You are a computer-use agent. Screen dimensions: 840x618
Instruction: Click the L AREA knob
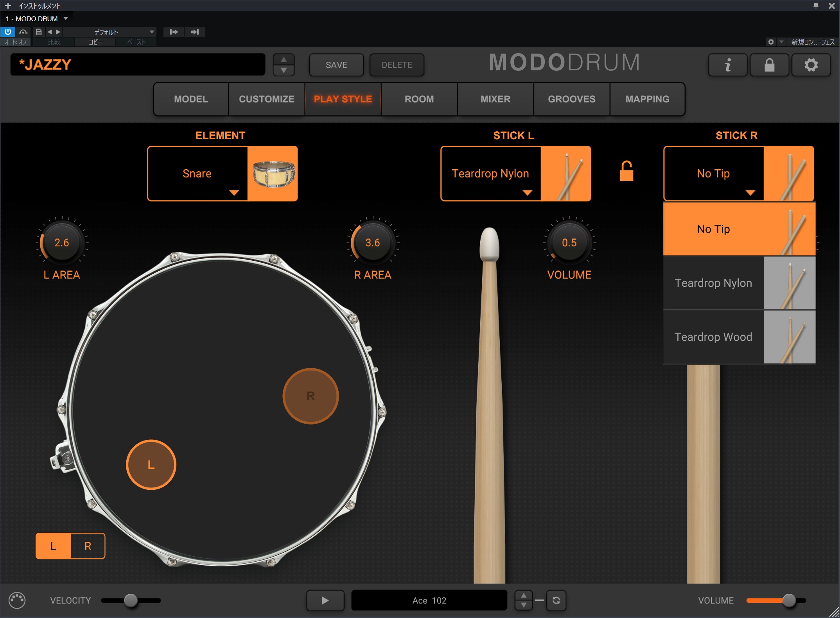pos(62,242)
